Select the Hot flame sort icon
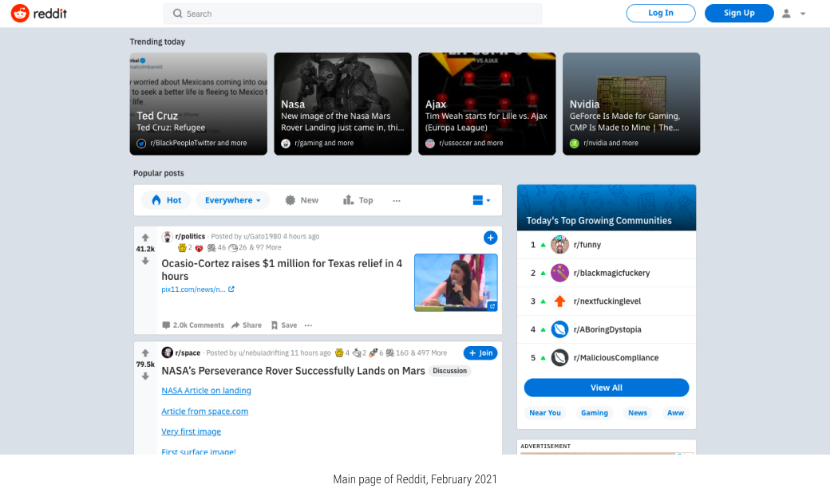The width and height of the screenshot is (830, 504). pyautogui.click(x=156, y=200)
